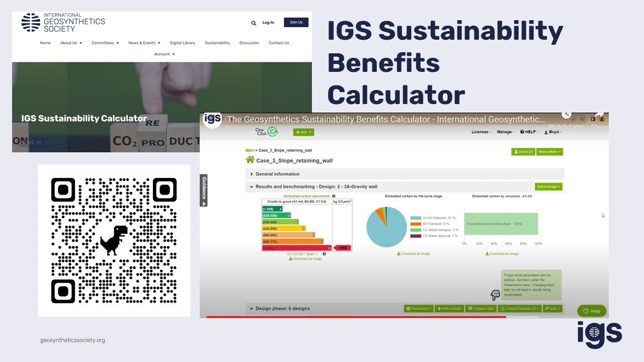Open the green + Add dropdown
Image resolution: width=644 pixels, height=362 pixels.
pyautogui.click(x=303, y=132)
